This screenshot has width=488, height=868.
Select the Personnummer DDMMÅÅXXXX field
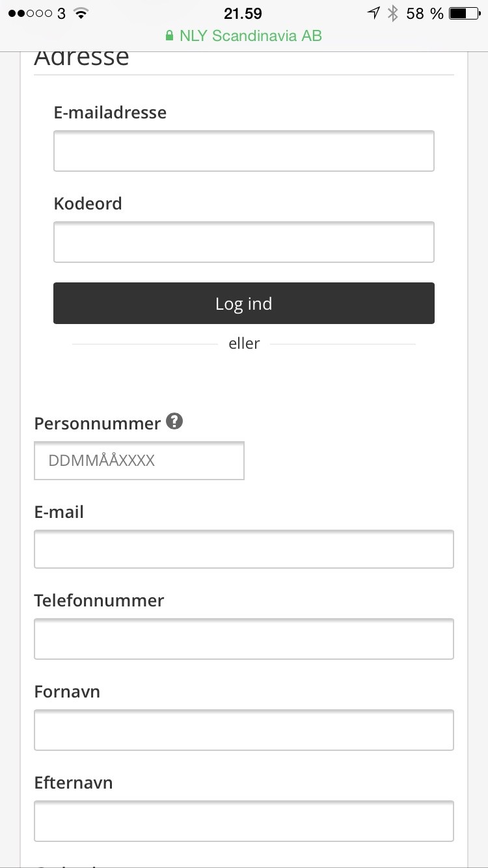pyautogui.click(x=139, y=461)
